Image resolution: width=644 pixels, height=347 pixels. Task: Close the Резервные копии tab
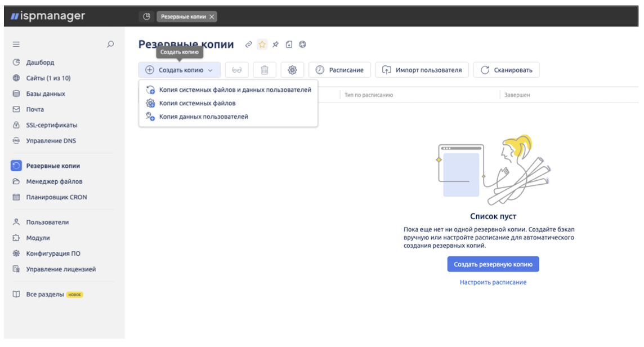(x=213, y=16)
